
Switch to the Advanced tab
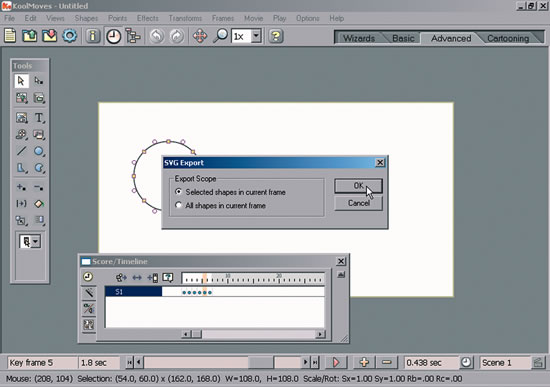tap(451, 38)
